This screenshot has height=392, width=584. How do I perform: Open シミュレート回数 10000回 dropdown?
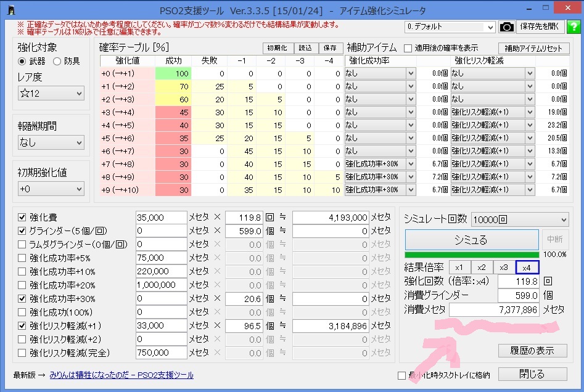tap(520, 219)
